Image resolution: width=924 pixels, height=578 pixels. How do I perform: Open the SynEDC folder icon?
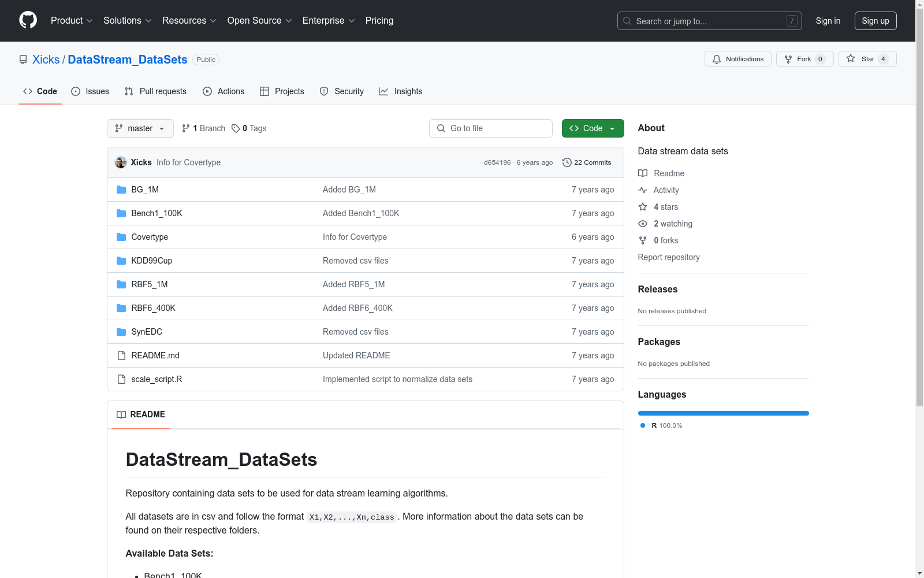pyautogui.click(x=121, y=332)
